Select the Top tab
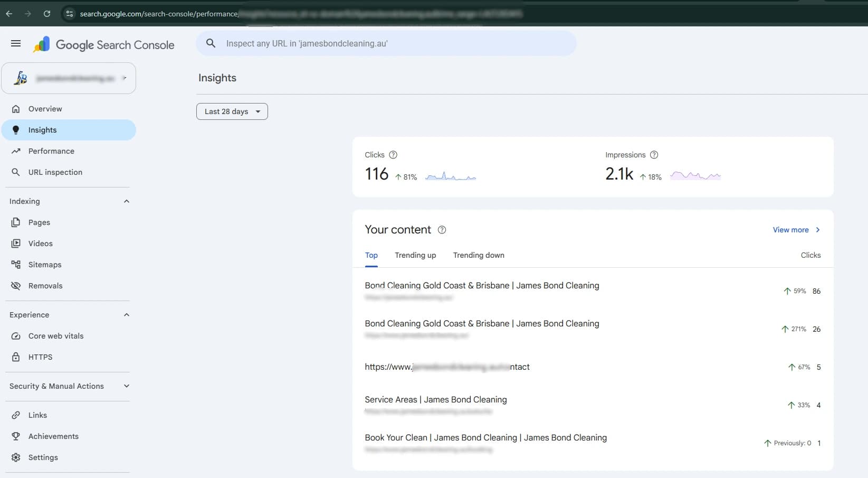This screenshot has height=478, width=868. click(x=371, y=255)
